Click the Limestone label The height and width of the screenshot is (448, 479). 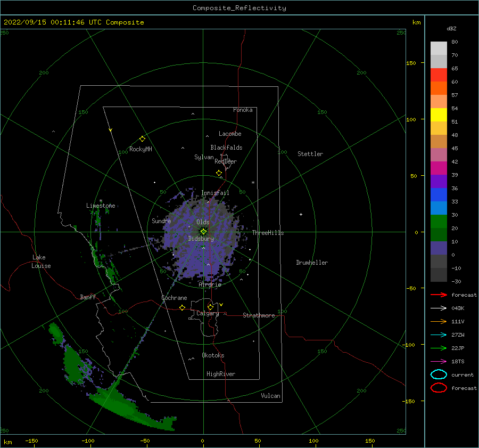[101, 206]
